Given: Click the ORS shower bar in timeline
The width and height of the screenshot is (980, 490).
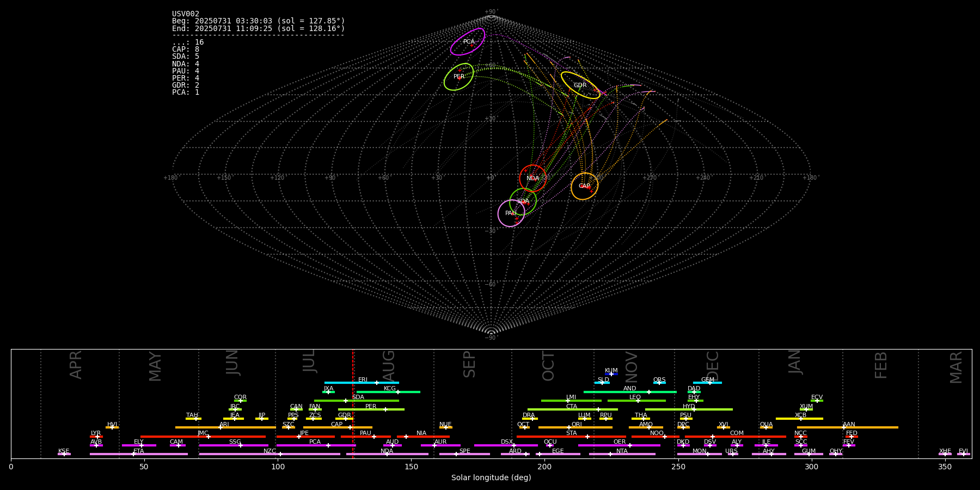Looking at the screenshot, I should (x=659, y=383).
